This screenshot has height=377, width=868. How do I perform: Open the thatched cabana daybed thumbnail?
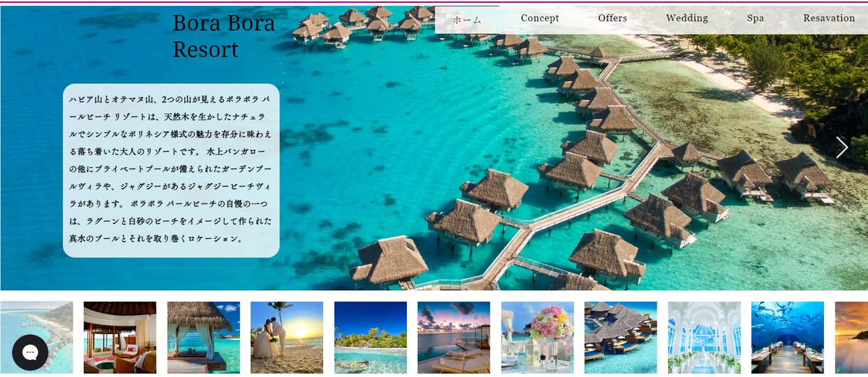[203, 337]
